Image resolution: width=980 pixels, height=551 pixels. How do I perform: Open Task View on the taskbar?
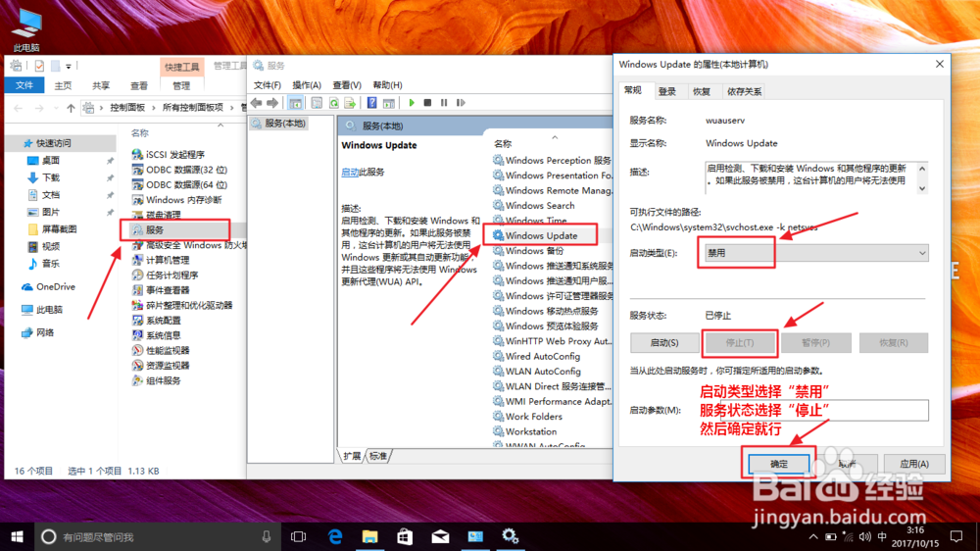click(299, 536)
